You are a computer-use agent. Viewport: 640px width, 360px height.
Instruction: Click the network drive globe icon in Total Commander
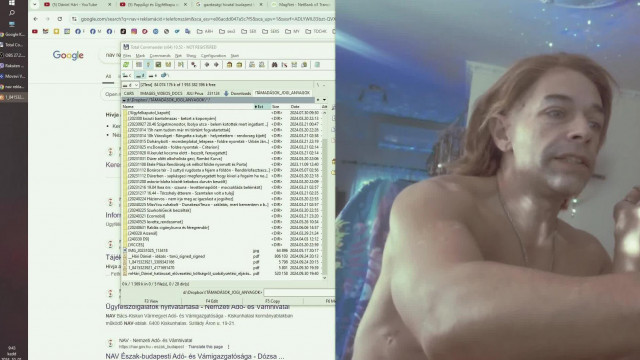click(164, 76)
